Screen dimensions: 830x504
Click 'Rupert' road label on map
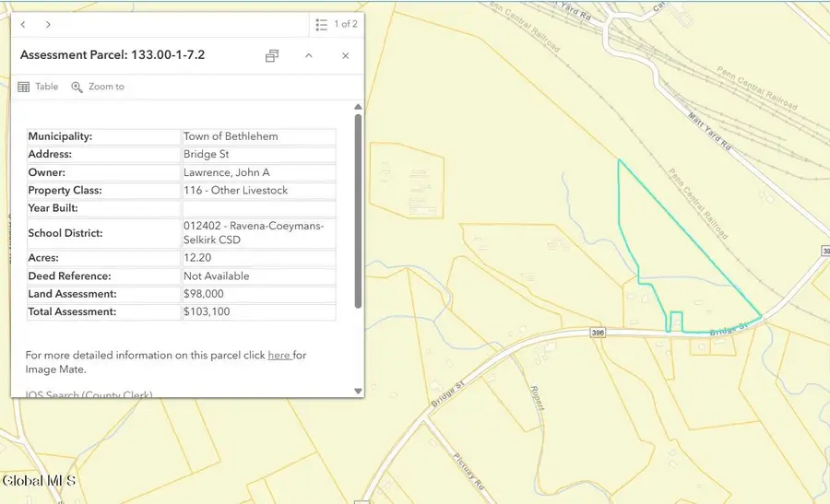pyautogui.click(x=537, y=398)
